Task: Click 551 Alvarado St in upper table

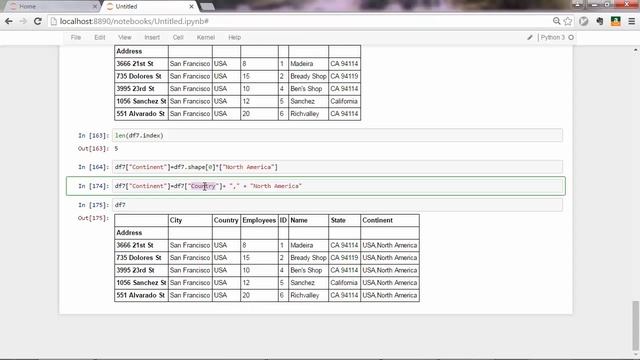Action: click(140, 114)
